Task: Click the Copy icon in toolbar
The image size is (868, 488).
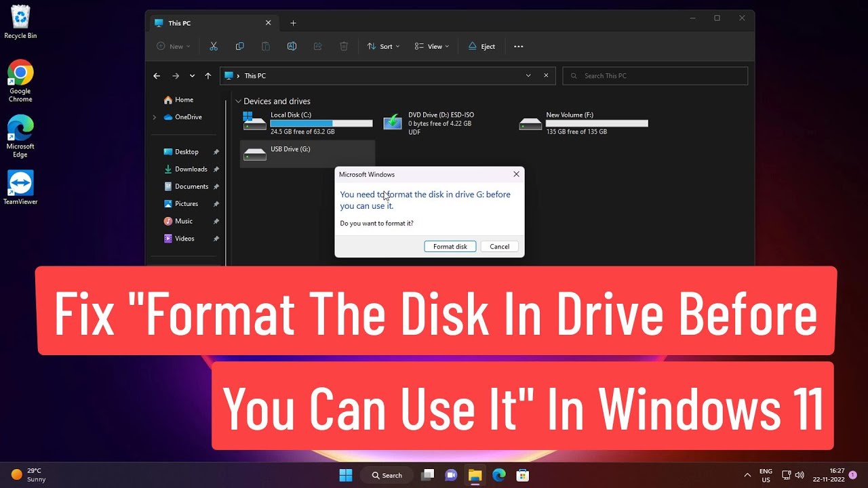Action: pos(239,46)
